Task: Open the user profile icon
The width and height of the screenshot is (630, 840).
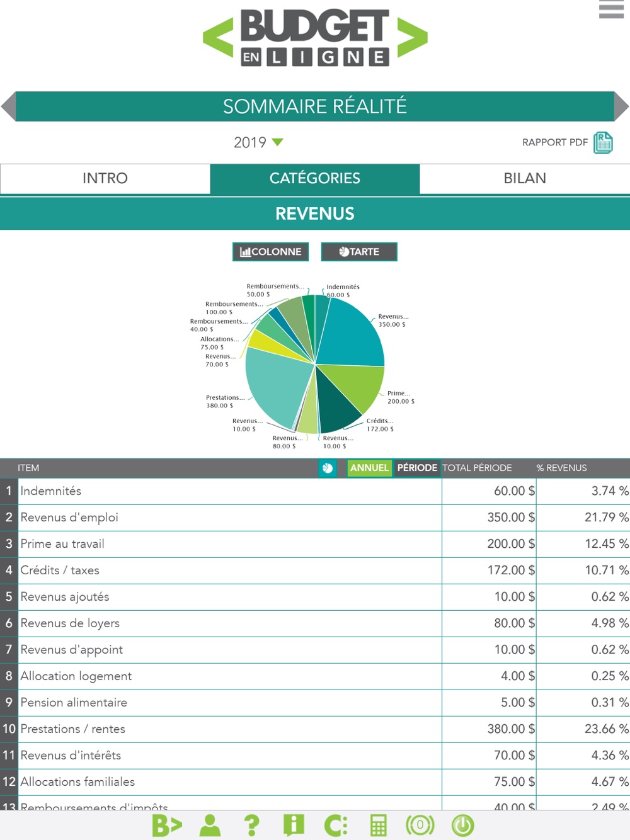Action: click(210, 825)
